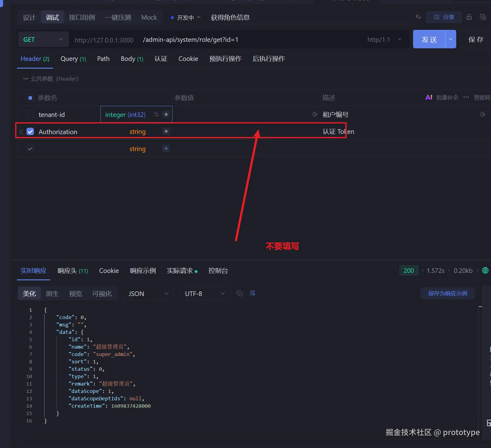The image size is (491, 448).
Task: Click the duplicate request icon
Action: coord(483,17)
